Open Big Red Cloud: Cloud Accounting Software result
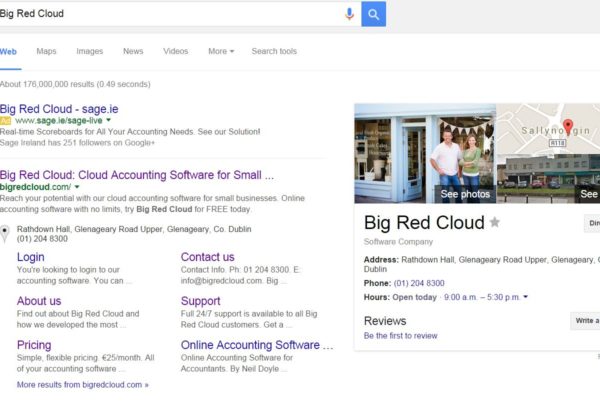This screenshot has height=403, width=600. pos(137,175)
